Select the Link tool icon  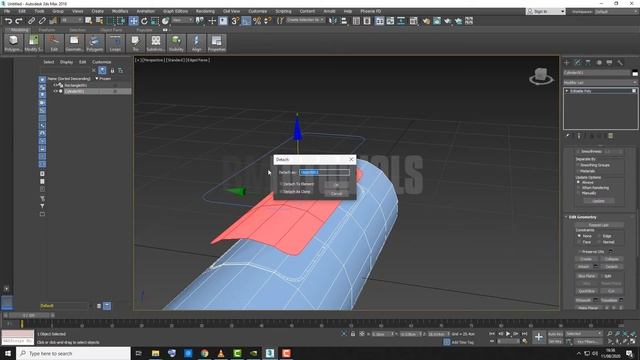click(31, 21)
